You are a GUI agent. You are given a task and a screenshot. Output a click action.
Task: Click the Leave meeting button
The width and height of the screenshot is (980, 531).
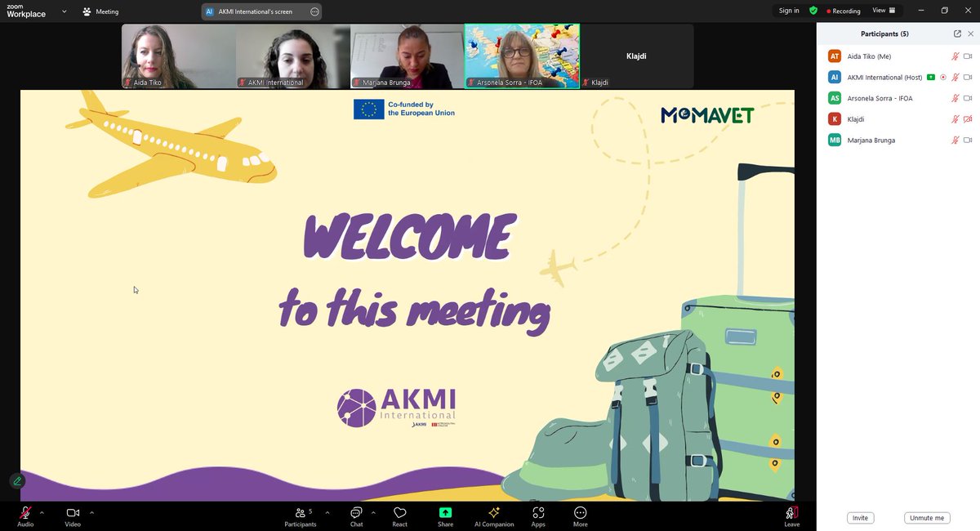tap(791, 516)
